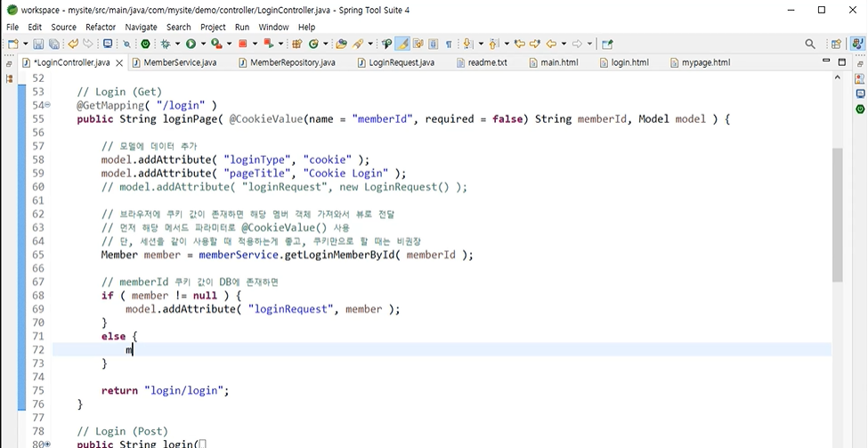The image size is (868, 448).
Task: Open the Debug configurations dropdown arrow
Action: point(177,44)
